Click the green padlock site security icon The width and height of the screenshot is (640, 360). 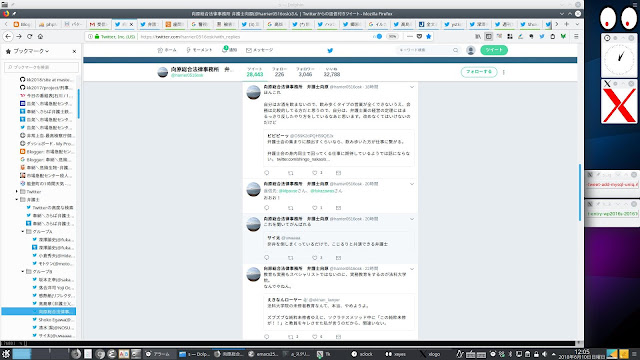pos(97,36)
